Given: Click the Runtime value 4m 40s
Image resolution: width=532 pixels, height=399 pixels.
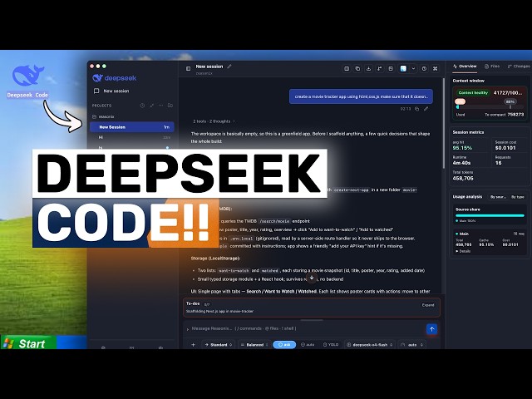Looking at the screenshot, I should click(x=461, y=163).
